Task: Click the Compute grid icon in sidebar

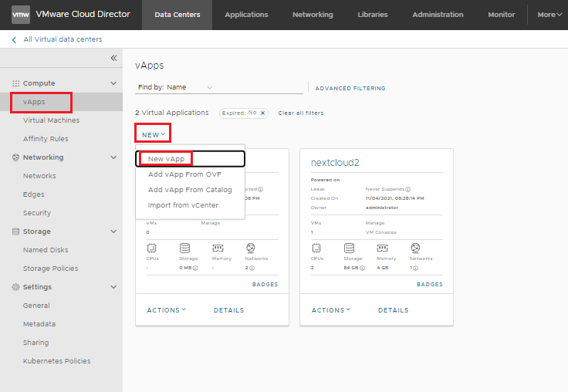Action: click(x=15, y=83)
